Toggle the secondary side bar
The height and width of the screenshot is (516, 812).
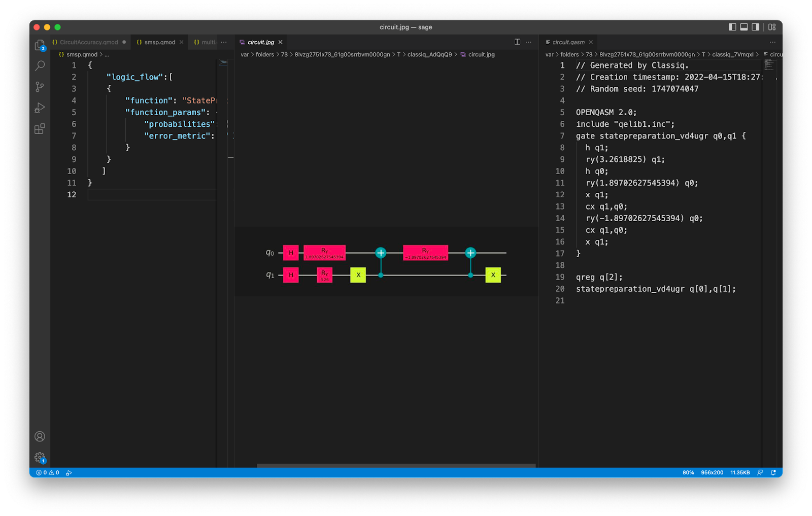click(756, 27)
